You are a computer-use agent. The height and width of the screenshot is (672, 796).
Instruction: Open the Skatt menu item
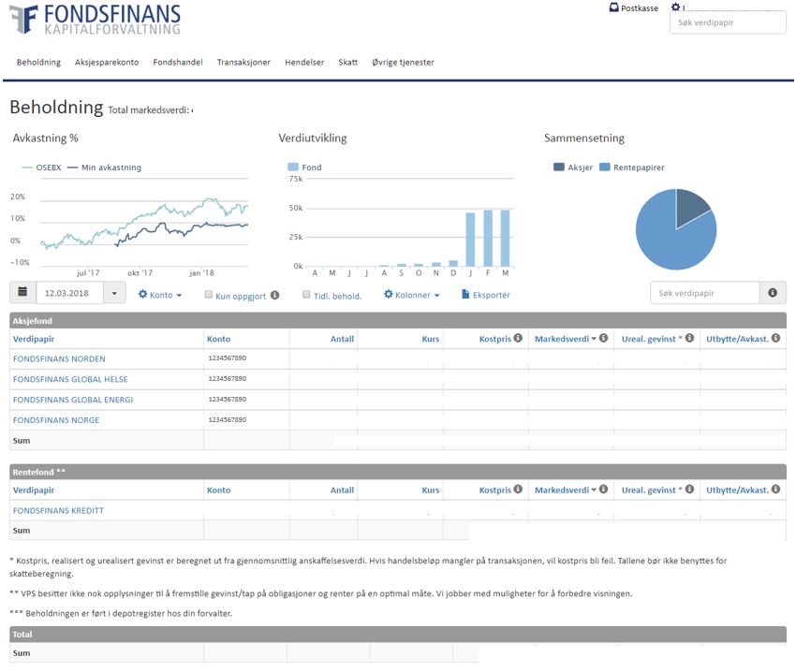coord(347,62)
